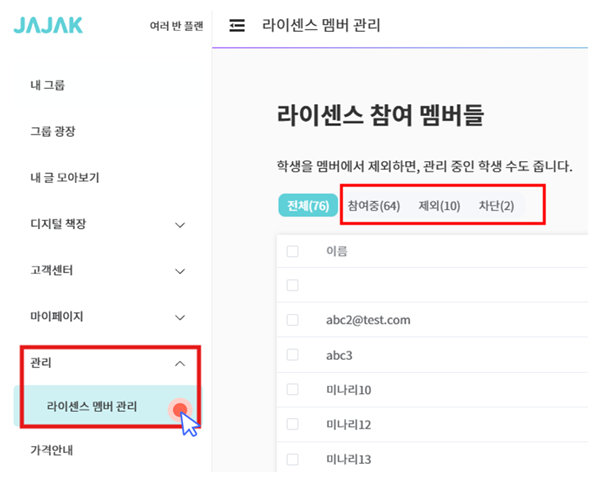Click the 여러 반 플랜 label
This screenshot has width=602, height=480.
(175, 25)
